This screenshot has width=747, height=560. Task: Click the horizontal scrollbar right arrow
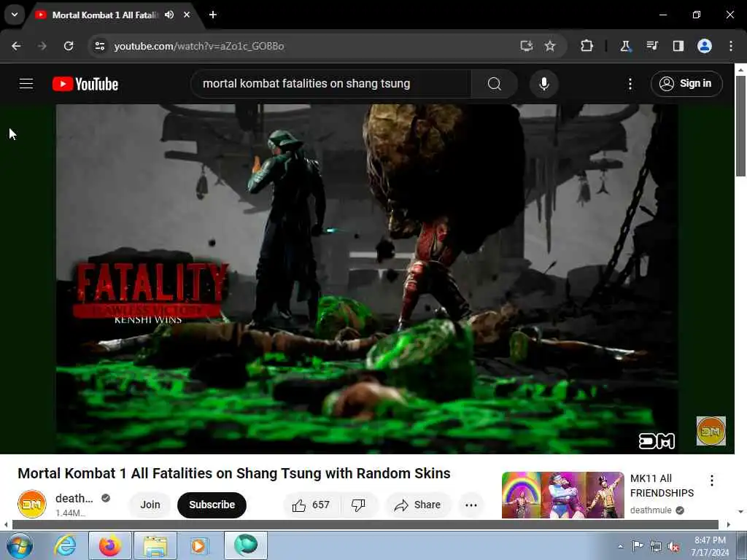[729, 525]
